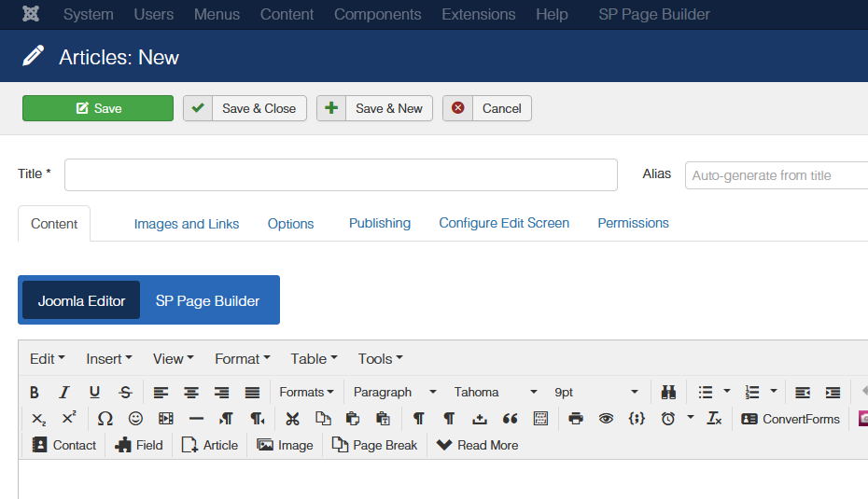Screen dimensions: 868x499
Task: Open the Tahoma font family dropdown
Action: [x=495, y=393]
